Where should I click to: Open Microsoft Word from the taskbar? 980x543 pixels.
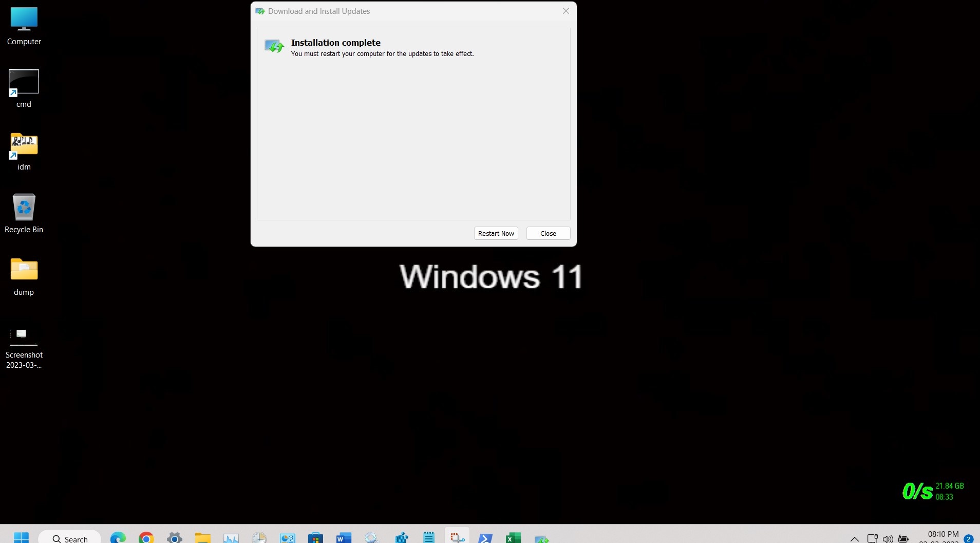(344, 538)
